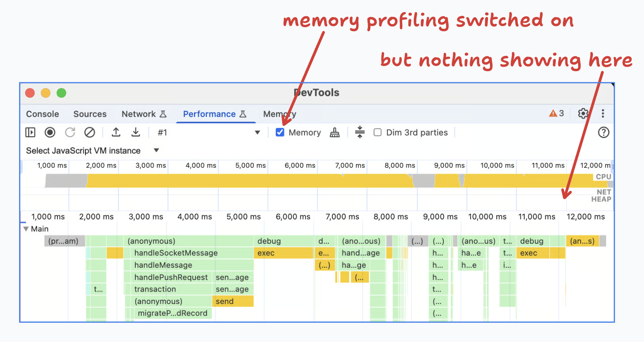Screen dimensions: 644x342
Task: Select the d... flame entry
Action: [x=325, y=241]
